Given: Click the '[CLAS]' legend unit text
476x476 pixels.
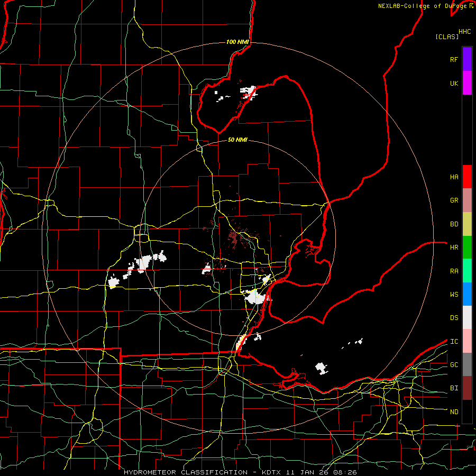Looking at the screenshot, I should pyautogui.click(x=447, y=37).
